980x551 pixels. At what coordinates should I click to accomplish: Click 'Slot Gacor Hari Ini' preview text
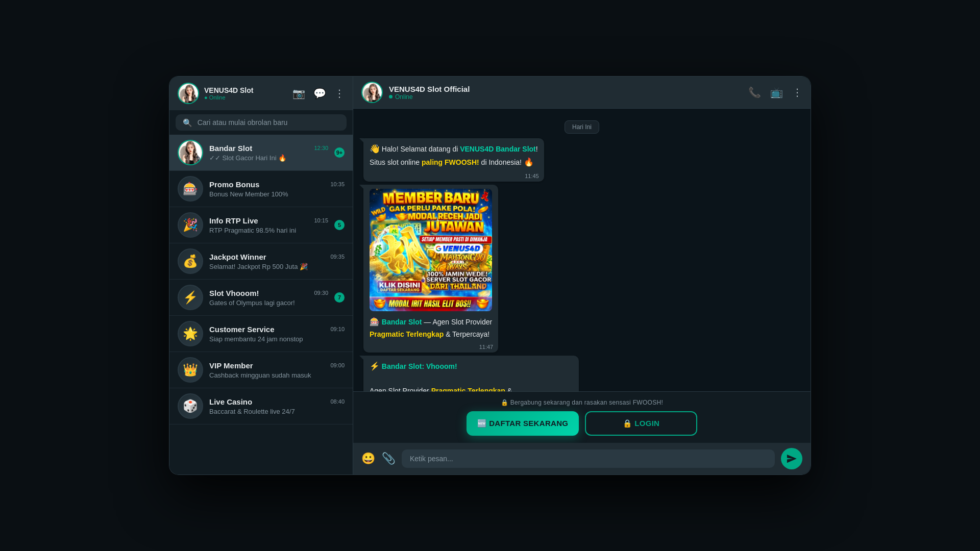249,158
